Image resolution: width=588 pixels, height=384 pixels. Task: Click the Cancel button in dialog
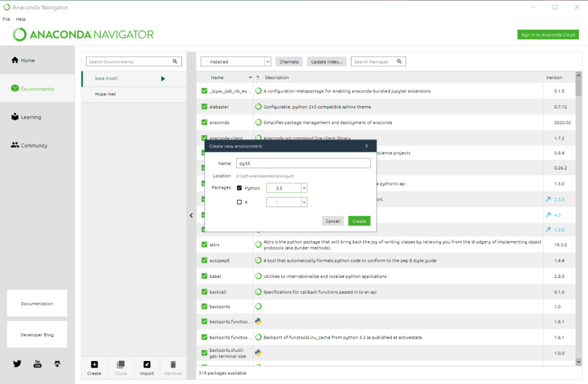point(333,221)
